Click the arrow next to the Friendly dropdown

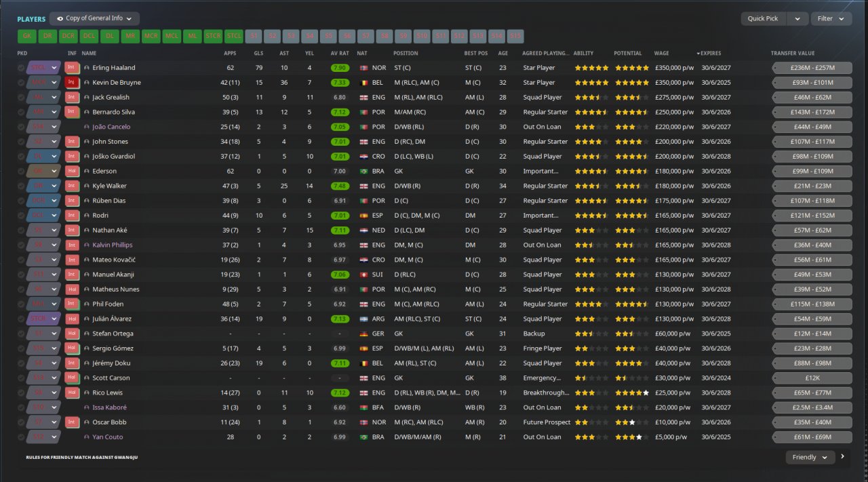point(843,457)
